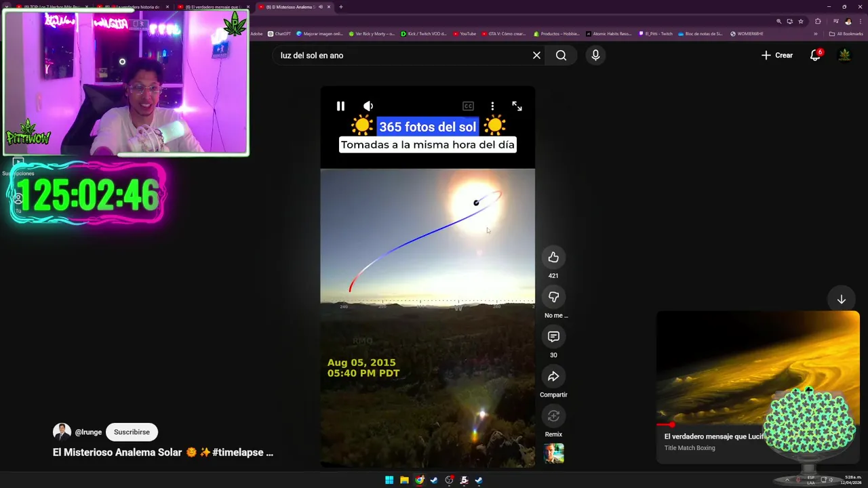Open the 'Ver Rick y Morty' bookmark
Screen dimensions: 868x488
372,34
